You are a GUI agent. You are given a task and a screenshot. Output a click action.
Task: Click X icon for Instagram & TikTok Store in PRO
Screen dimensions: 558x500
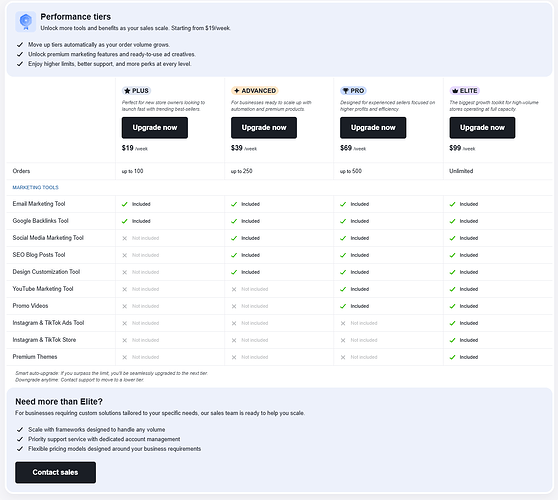point(343,340)
